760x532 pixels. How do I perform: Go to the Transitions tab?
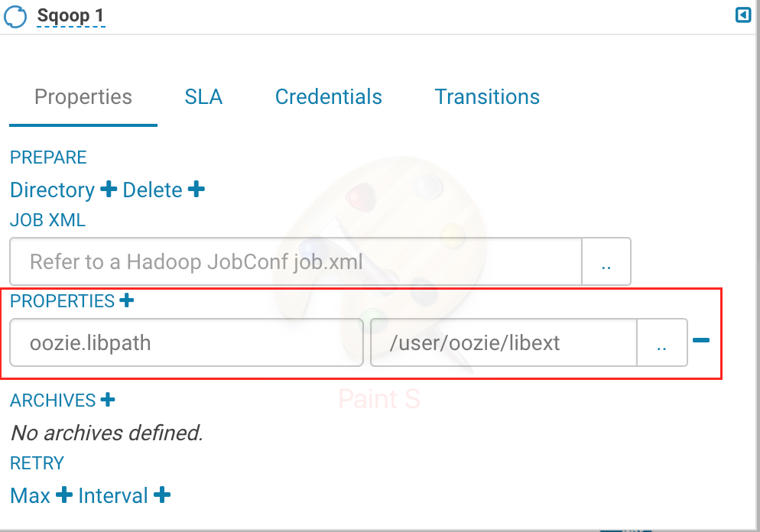pyautogui.click(x=487, y=97)
